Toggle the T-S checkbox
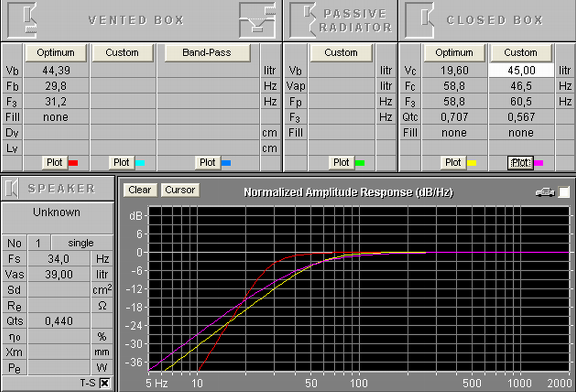 [105, 383]
